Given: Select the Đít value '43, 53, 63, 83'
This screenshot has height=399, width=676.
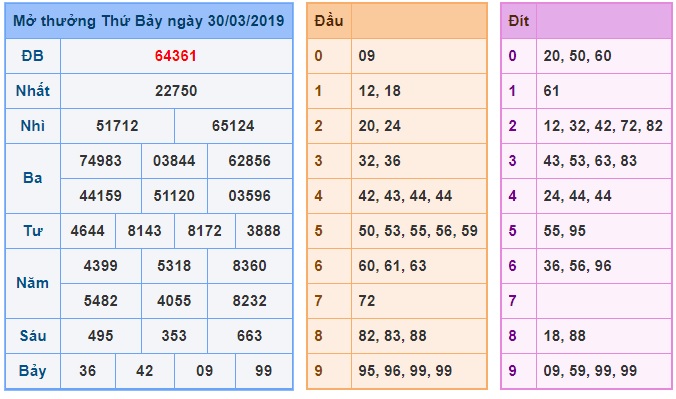Looking at the screenshot, I should (590, 160).
